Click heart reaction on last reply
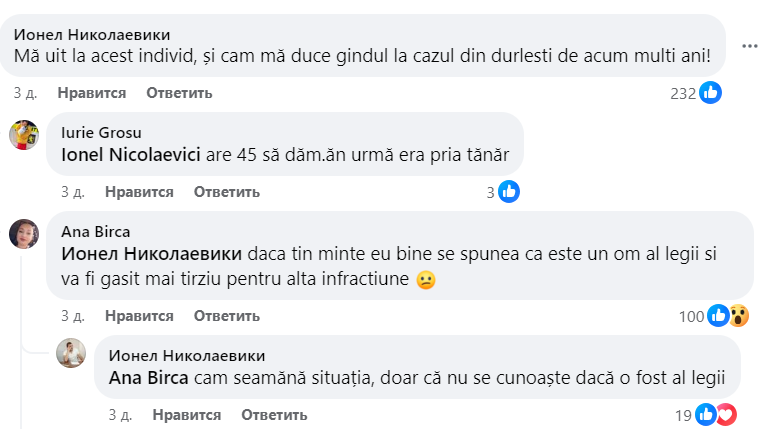Screen dimensions: 763x429 (x=725, y=414)
